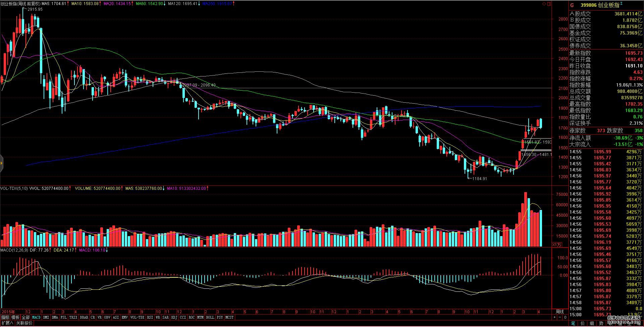Choose the EMV indicator
Screen dimensions: 644x327
pyautogui.click(x=124, y=317)
